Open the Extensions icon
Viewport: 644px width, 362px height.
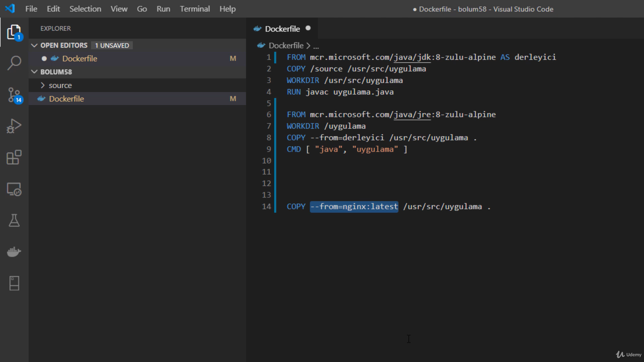click(x=13, y=157)
